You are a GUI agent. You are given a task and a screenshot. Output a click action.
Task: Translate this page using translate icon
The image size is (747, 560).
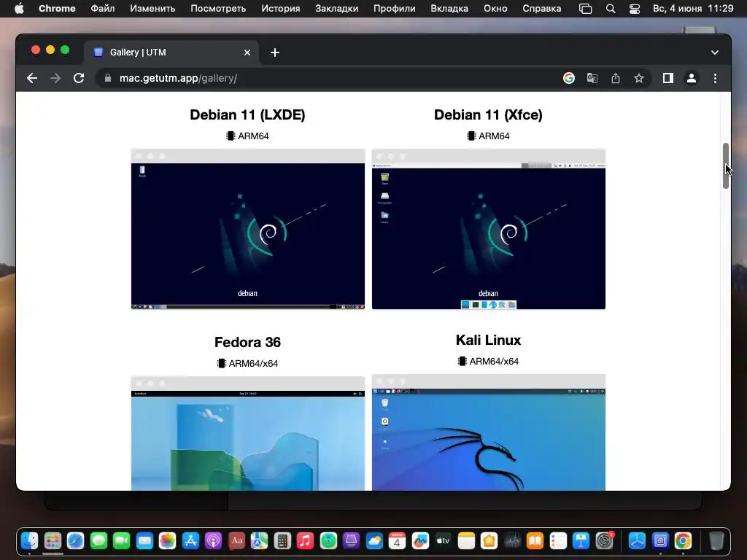coord(592,78)
